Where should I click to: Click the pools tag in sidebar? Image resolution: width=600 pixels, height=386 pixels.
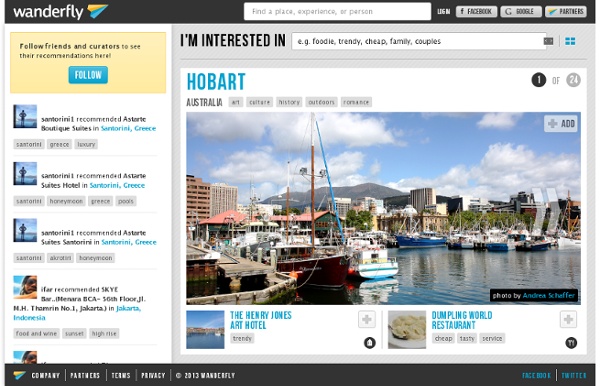tap(126, 201)
